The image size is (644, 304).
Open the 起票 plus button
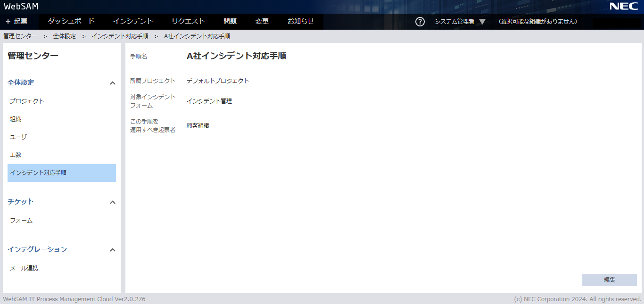17,21
